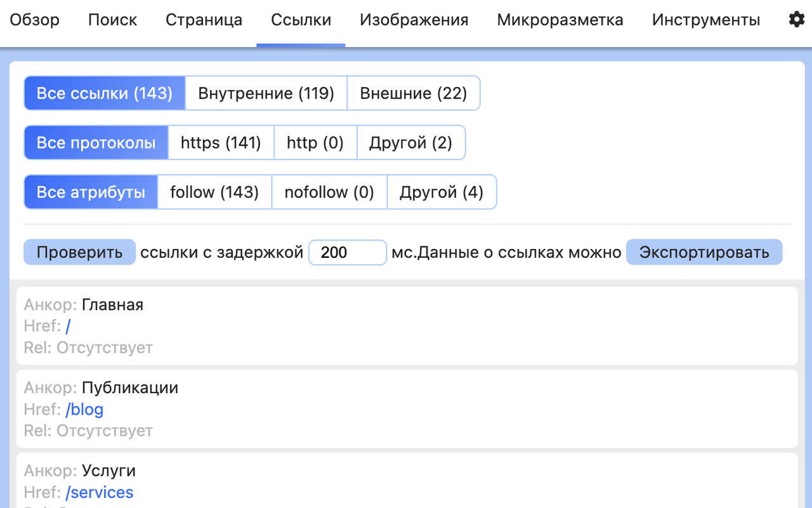Select the Все ссылки (143) filter
The height and width of the screenshot is (508, 812).
point(105,93)
